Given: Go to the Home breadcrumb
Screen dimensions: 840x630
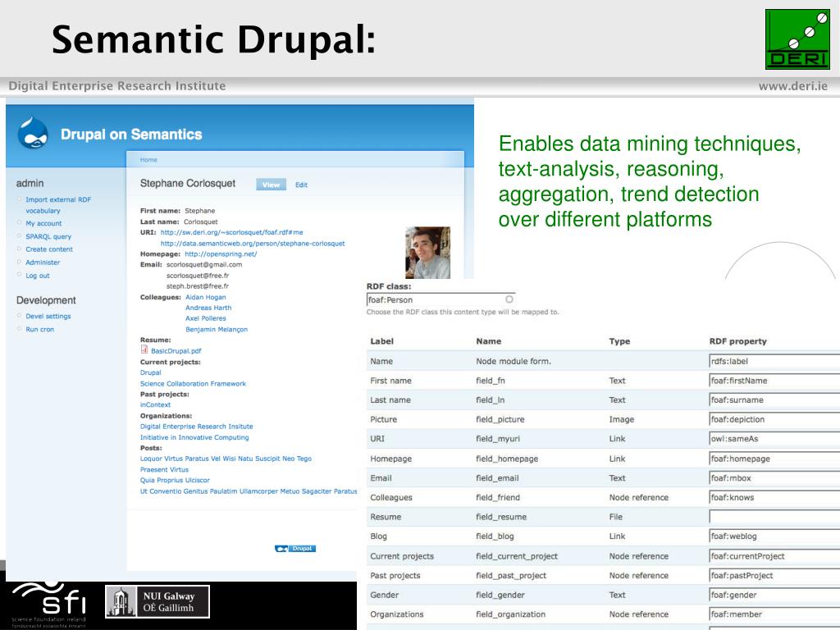Looking at the screenshot, I should (148, 160).
